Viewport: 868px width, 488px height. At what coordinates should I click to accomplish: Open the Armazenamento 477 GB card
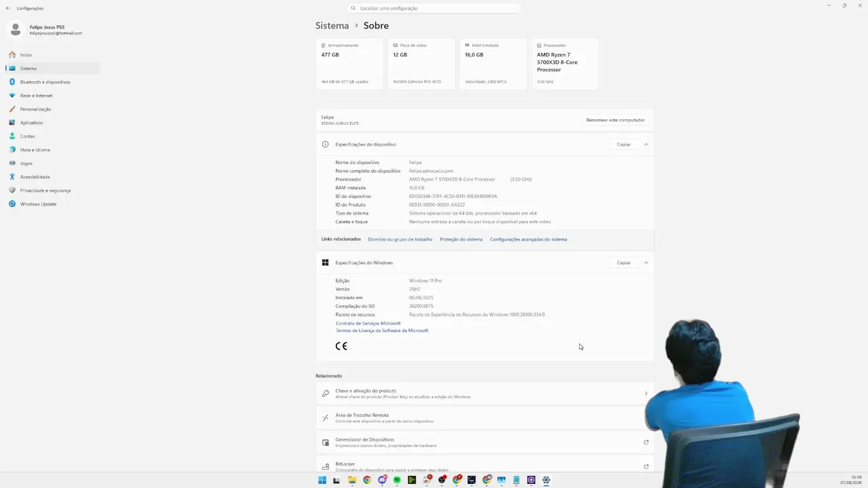[350, 64]
